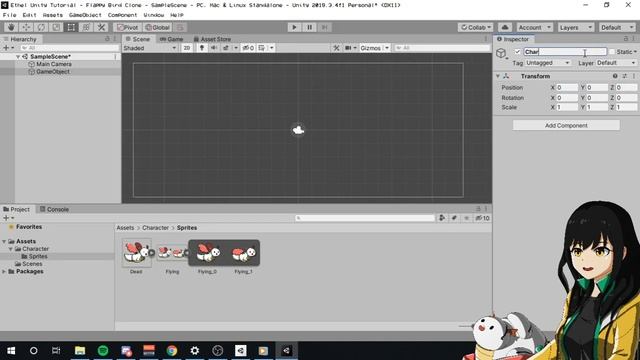This screenshot has width=640, height=360.
Task: Collapse the Transform component
Action: 498,76
